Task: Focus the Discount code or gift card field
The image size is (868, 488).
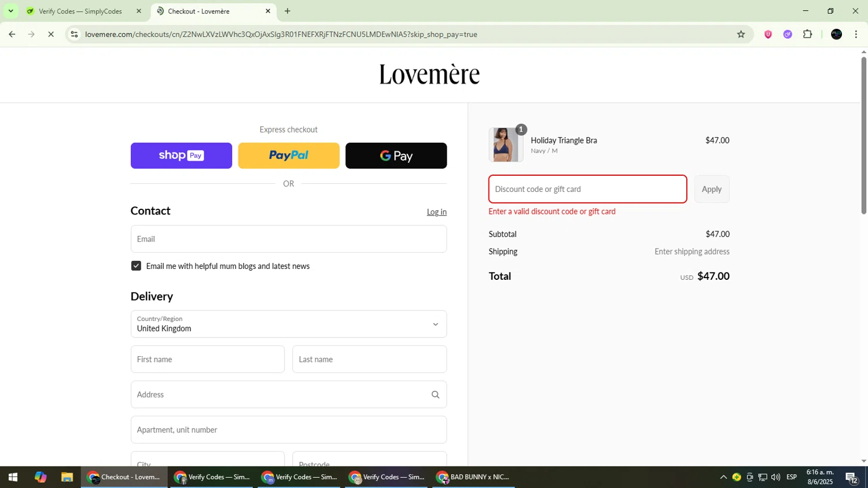Action: coord(587,189)
